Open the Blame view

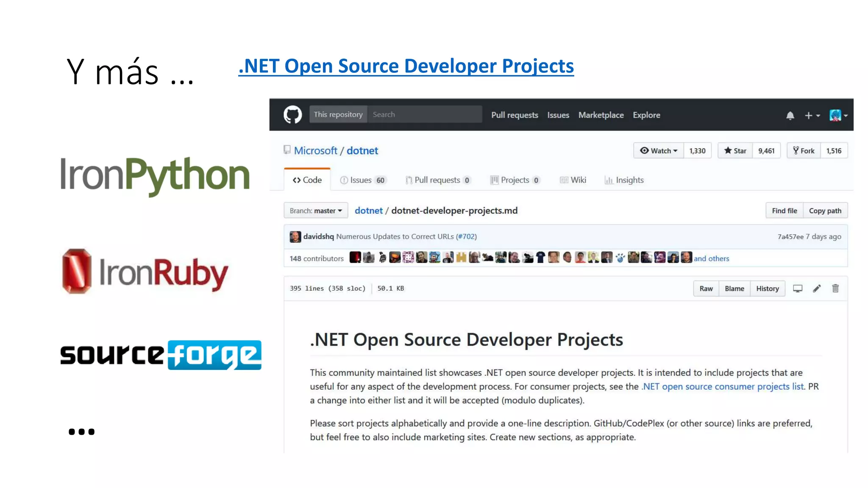point(734,288)
